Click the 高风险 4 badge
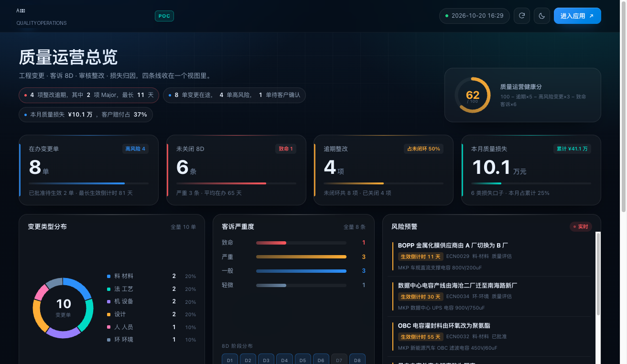 point(135,149)
